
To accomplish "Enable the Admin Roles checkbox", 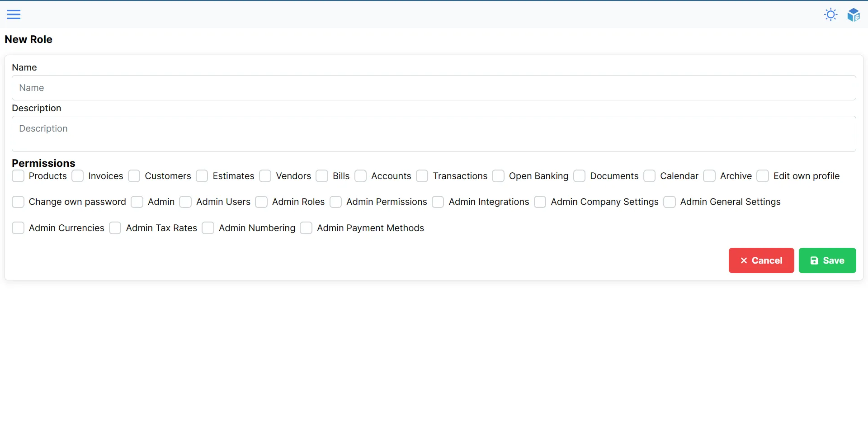I will point(261,202).
